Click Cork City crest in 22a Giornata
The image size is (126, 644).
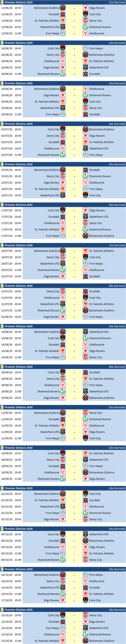(63, 49)
